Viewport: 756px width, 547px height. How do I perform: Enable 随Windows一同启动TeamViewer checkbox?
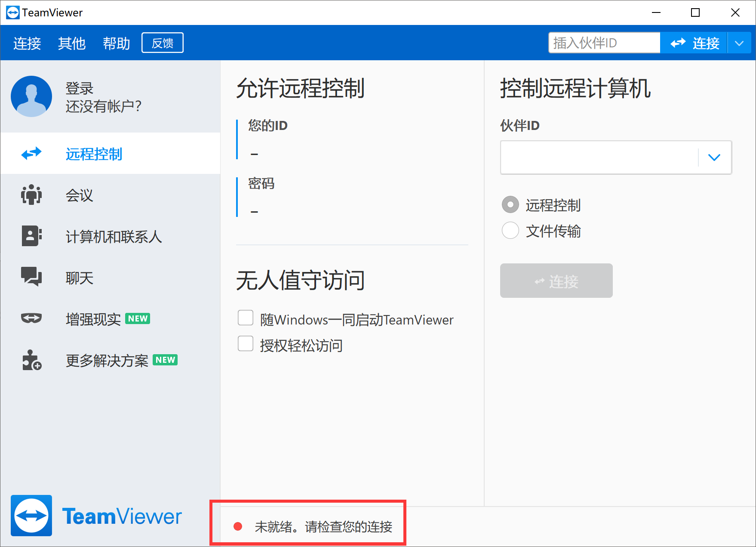pyautogui.click(x=245, y=317)
